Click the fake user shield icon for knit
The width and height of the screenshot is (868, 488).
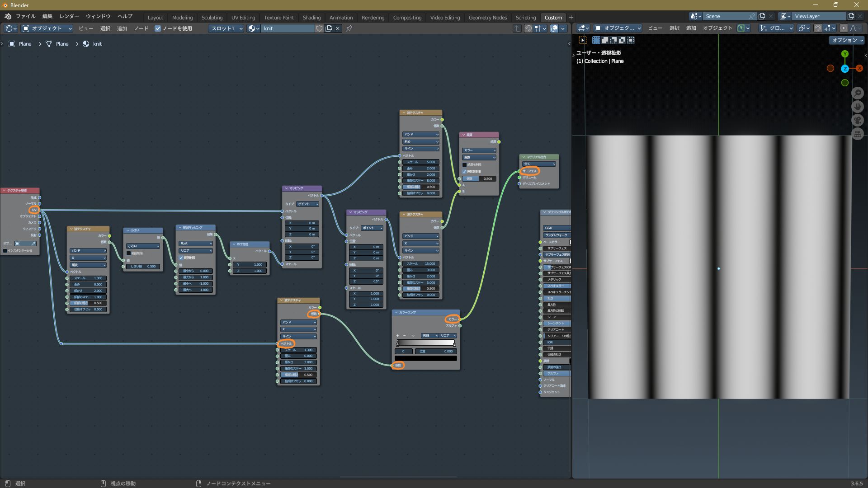(319, 28)
